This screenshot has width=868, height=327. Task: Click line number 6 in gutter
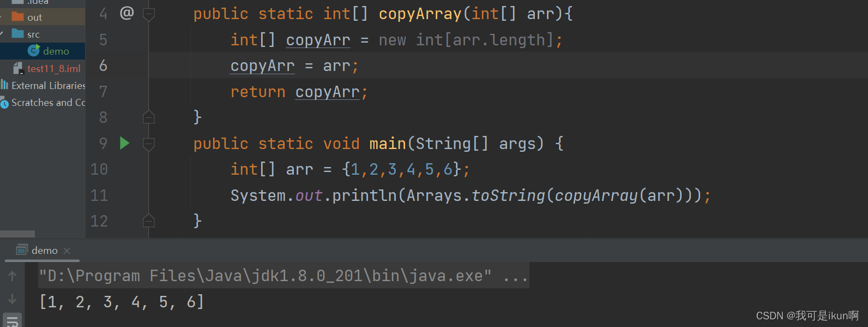(103, 66)
